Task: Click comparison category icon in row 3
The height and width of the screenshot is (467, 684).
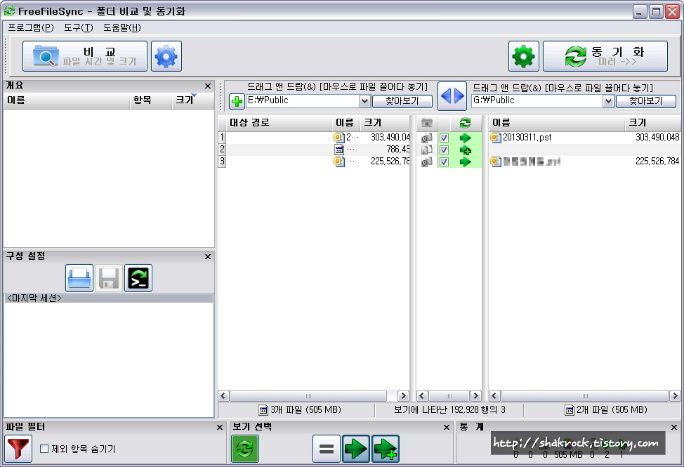Action: point(427,162)
